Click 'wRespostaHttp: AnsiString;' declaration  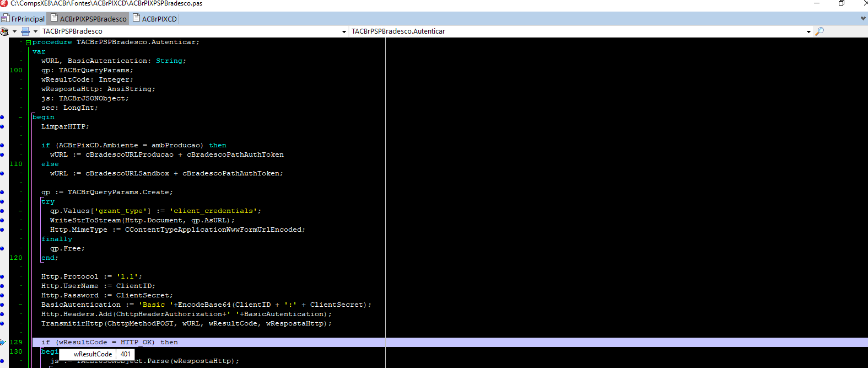coord(98,89)
